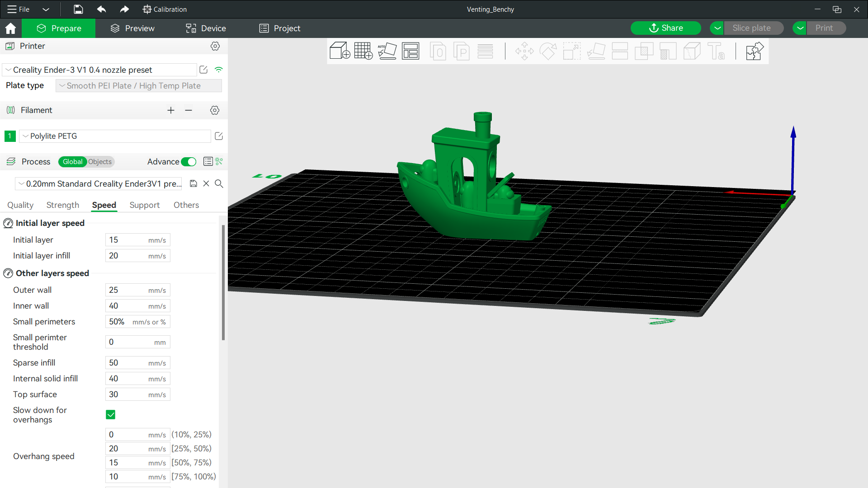Image resolution: width=868 pixels, height=488 pixels.
Task: Click the printer Wi-Fi connection icon
Action: tap(219, 70)
